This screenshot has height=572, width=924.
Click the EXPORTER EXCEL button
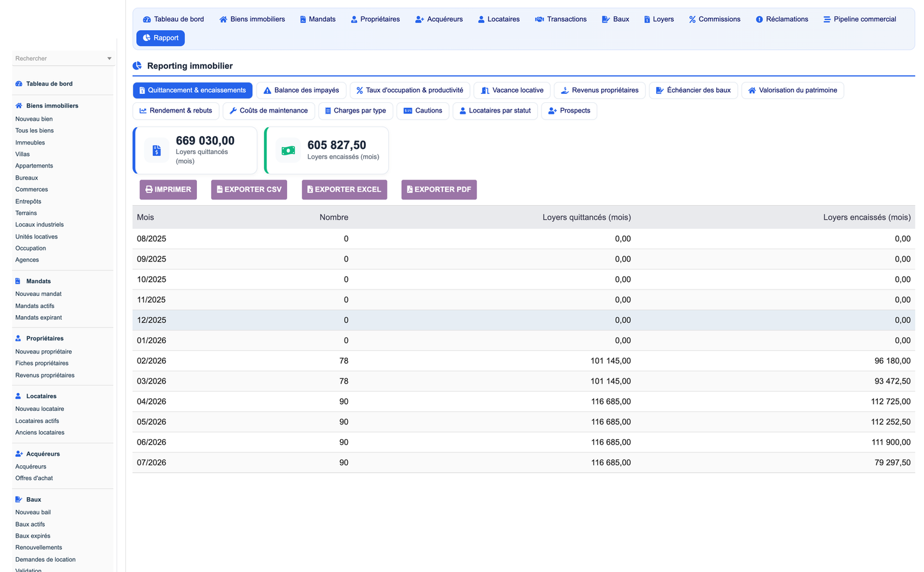(x=344, y=190)
